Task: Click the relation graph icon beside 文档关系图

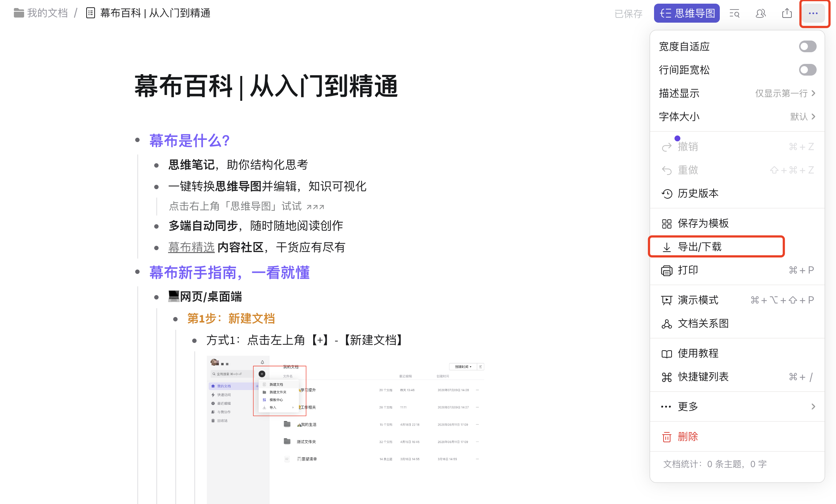Action: click(x=667, y=324)
